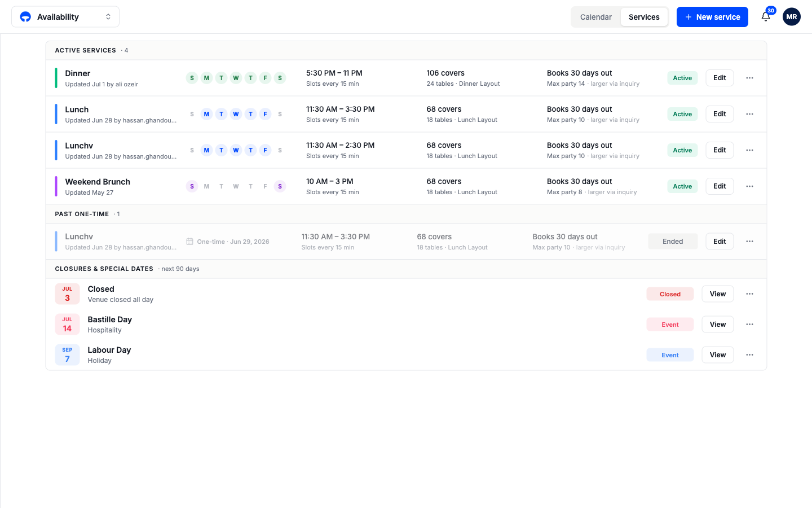
Task: Edit the ended one-time Lunchv service
Action: click(x=720, y=242)
